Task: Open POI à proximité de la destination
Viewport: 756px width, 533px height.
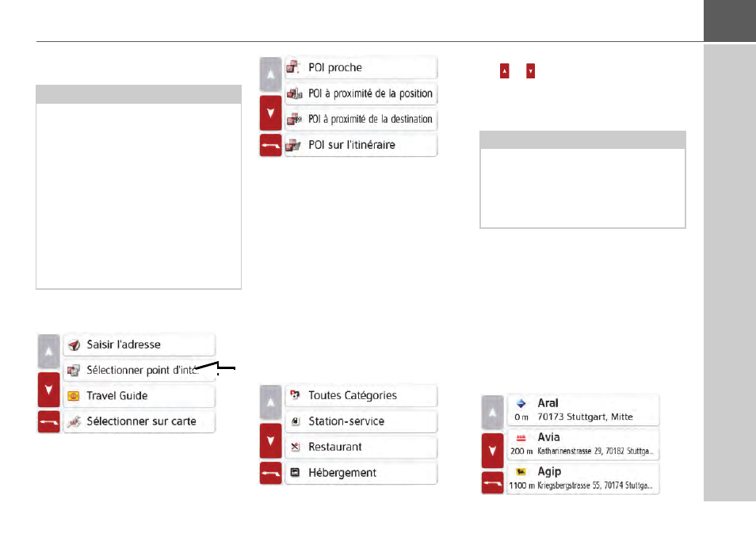Action: [361, 120]
